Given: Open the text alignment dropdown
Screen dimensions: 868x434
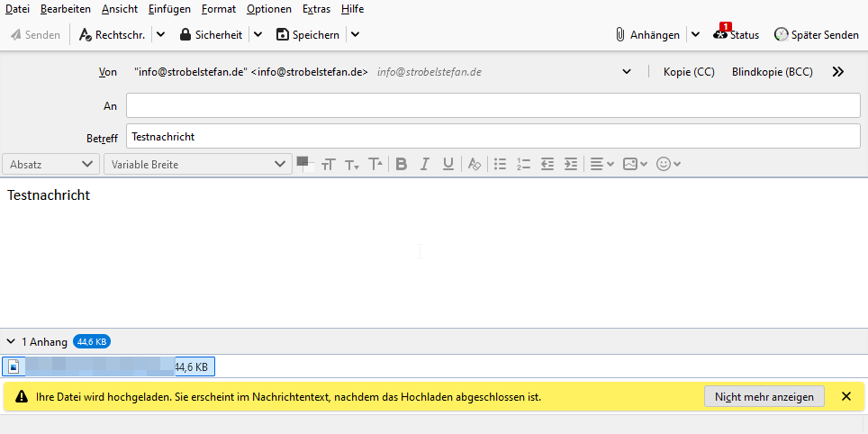Looking at the screenshot, I should coord(601,164).
